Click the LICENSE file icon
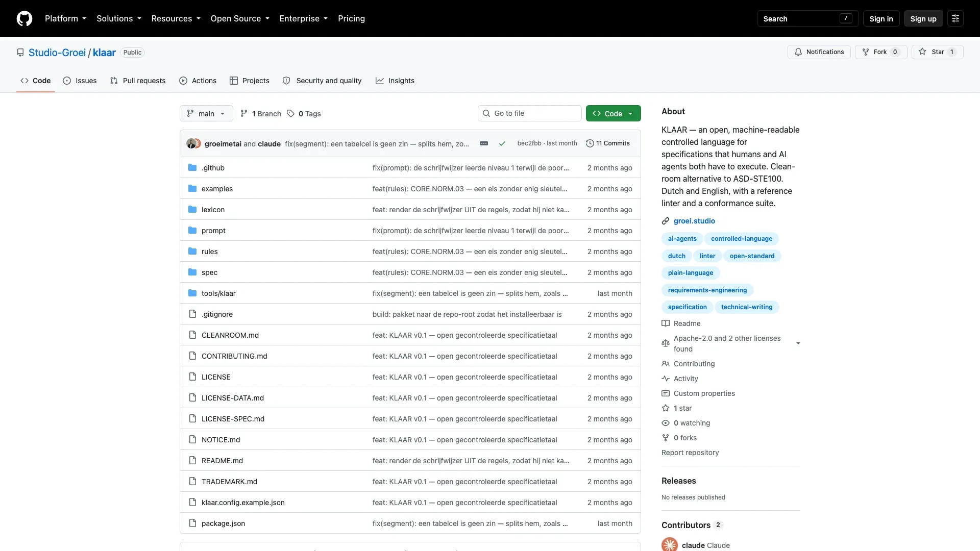 (192, 377)
